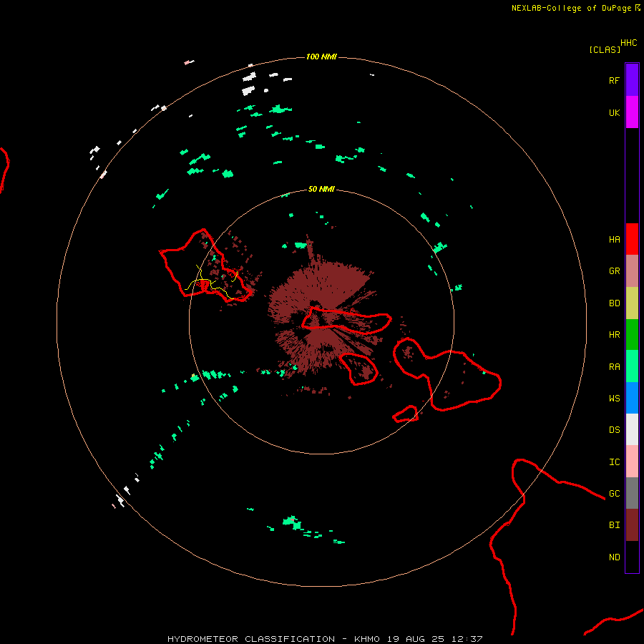Click the IC pink legend swatch
Image resolution: width=644 pixels, height=644 pixels.
(x=632, y=462)
